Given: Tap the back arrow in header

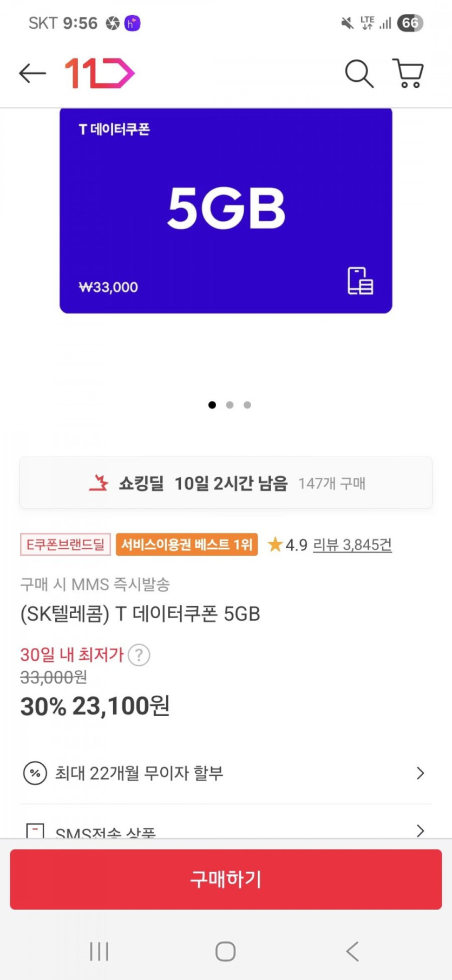Looking at the screenshot, I should (x=32, y=73).
